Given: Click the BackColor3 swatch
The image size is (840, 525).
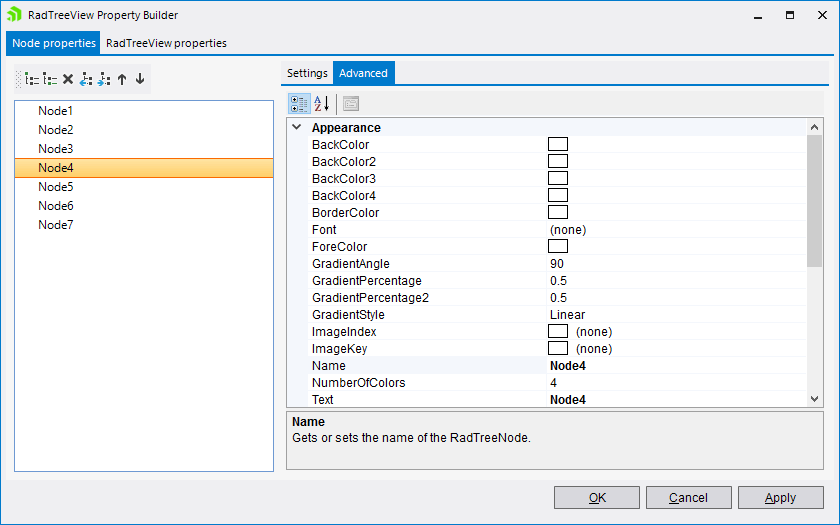Looking at the screenshot, I should 558,178.
